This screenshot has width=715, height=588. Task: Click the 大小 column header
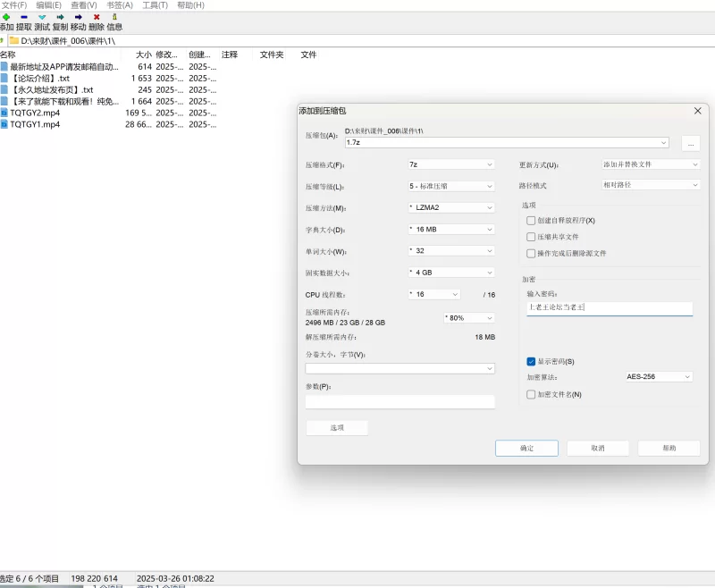(143, 55)
